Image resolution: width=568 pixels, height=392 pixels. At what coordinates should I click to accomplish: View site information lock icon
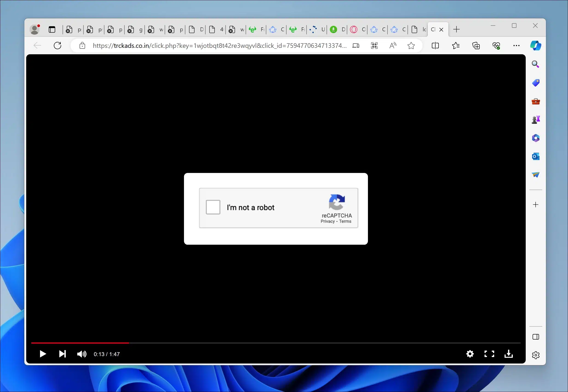[83, 46]
